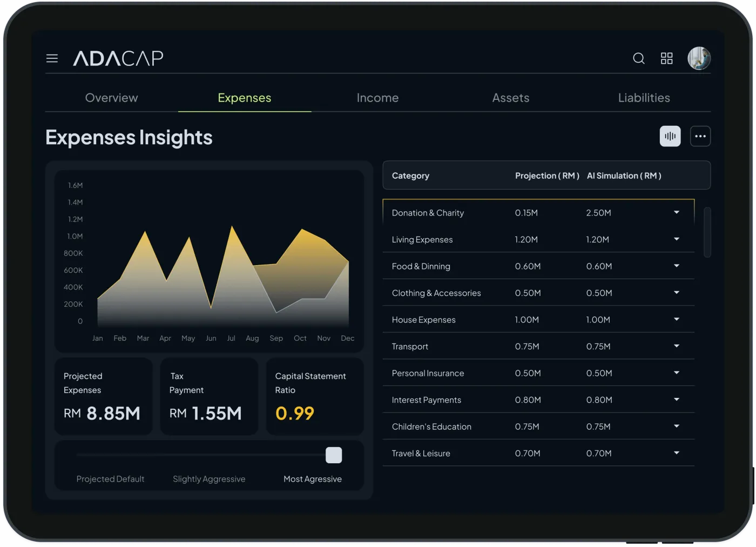Screen dimensions: 756x547
Task: Expand the Living Expenses row
Action: (677, 239)
